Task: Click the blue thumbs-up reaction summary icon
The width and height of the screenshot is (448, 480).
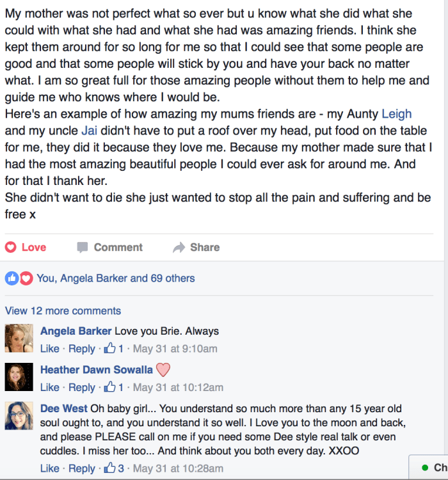Action: pos(12,278)
